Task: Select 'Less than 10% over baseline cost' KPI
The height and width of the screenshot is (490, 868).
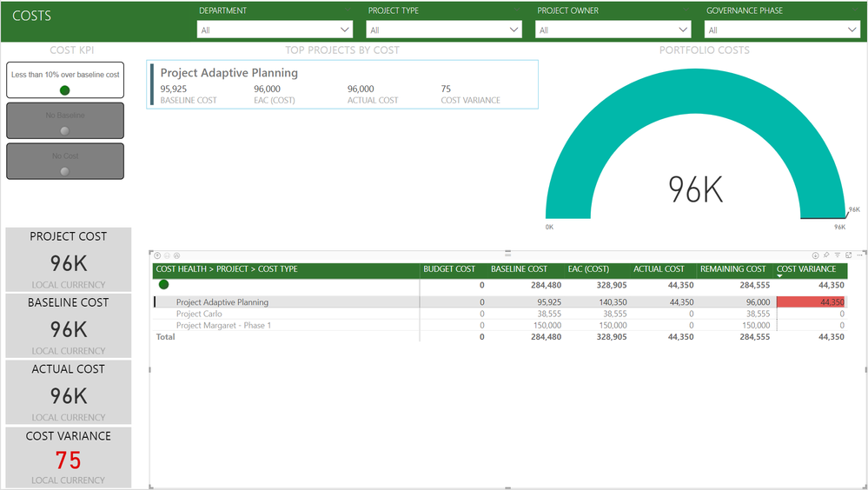Action: click(65, 80)
